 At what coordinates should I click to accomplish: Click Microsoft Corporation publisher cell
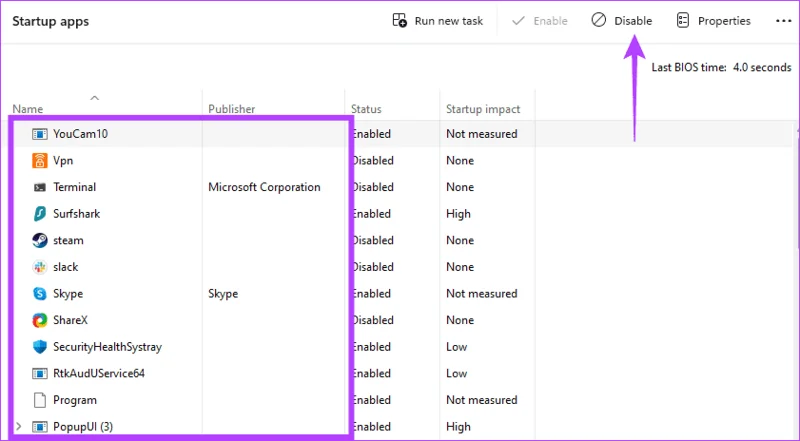(264, 187)
